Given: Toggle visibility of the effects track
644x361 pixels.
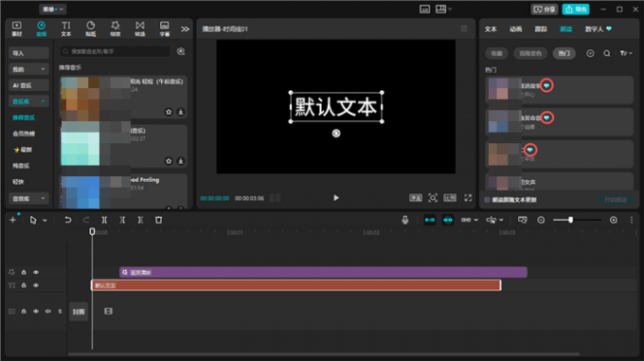Looking at the screenshot, I should 36,272.
